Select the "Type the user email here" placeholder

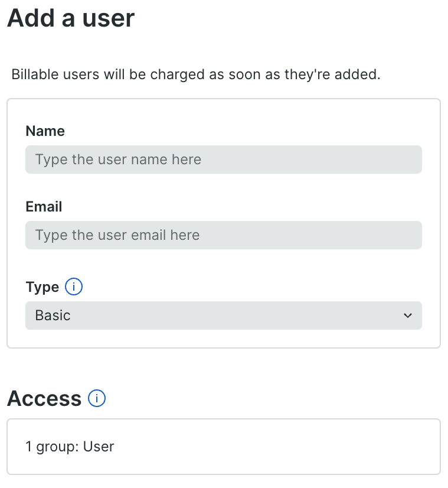(x=117, y=235)
